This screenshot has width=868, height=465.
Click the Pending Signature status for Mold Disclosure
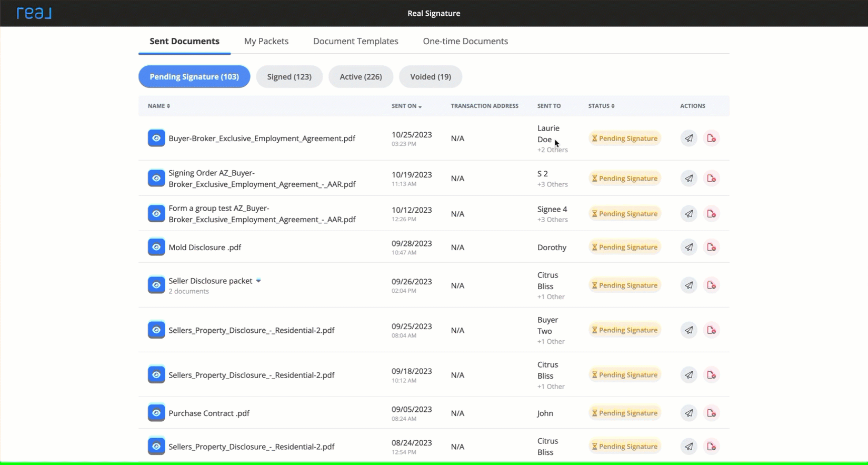pyautogui.click(x=625, y=247)
